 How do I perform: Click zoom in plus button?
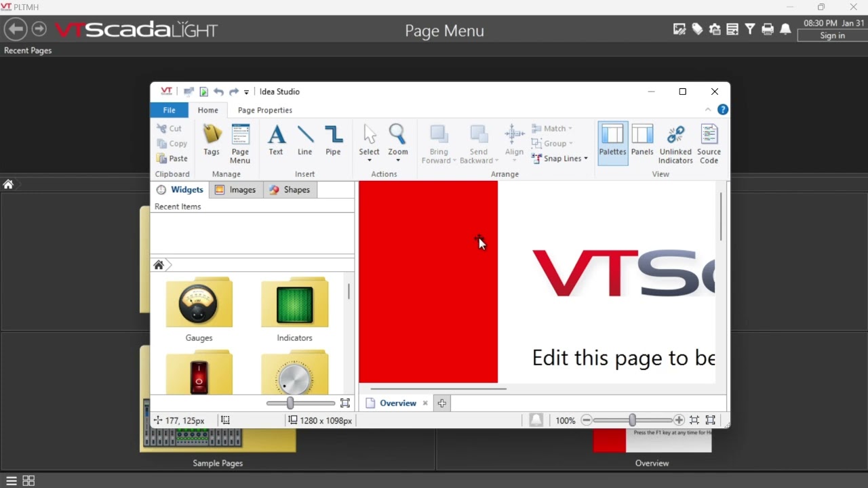click(679, 420)
